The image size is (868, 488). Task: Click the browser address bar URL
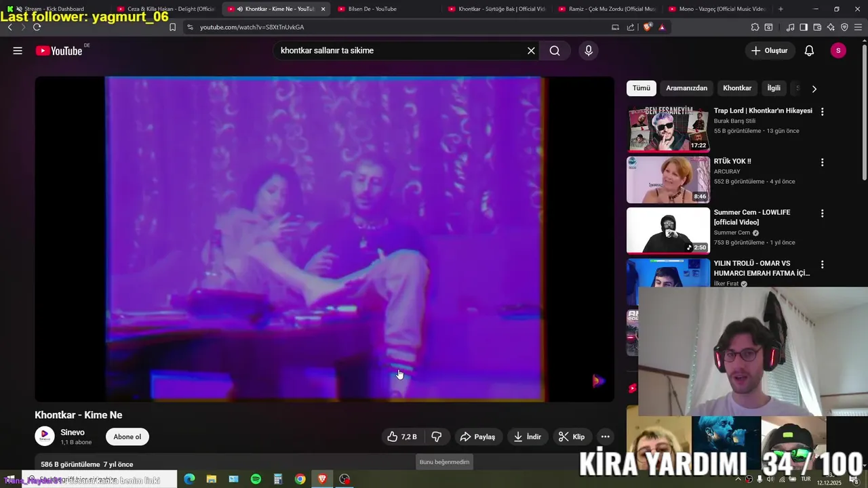point(252,27)
